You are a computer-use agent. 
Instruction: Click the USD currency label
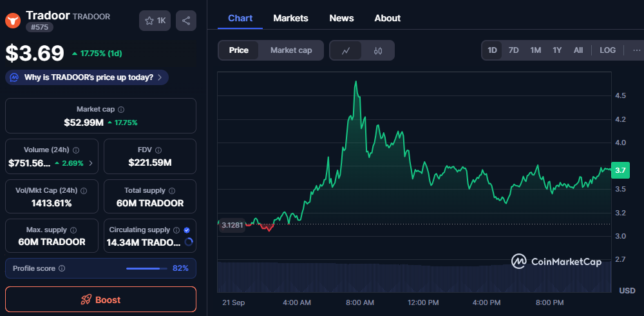(x=627, y=290)
